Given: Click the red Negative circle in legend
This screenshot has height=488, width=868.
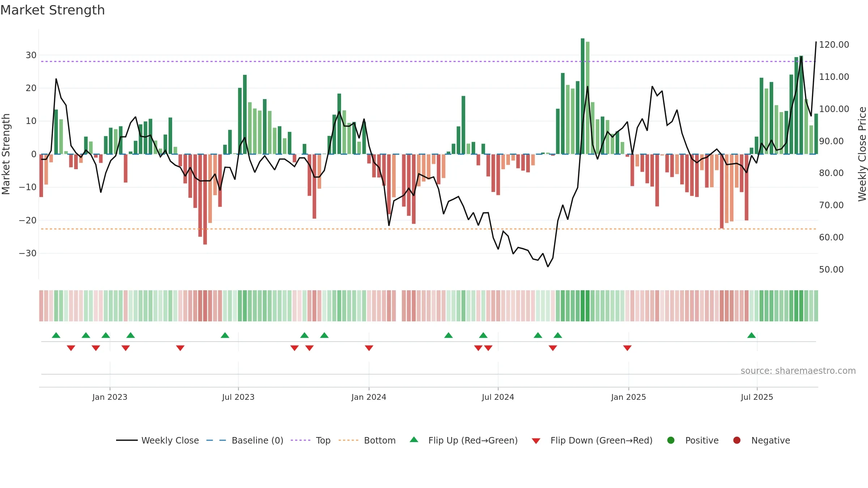Looking at the screenshot, I should (737, 440).
